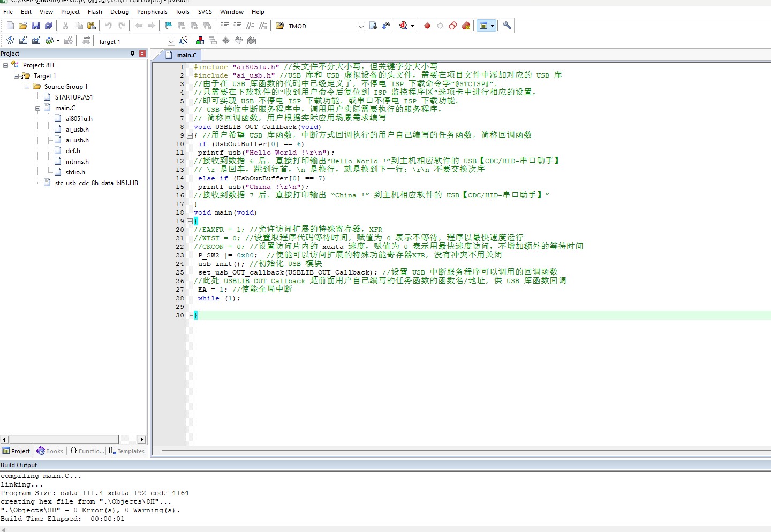Open Options for Target wand icon

pyautogui.click(x=184, y=41)
